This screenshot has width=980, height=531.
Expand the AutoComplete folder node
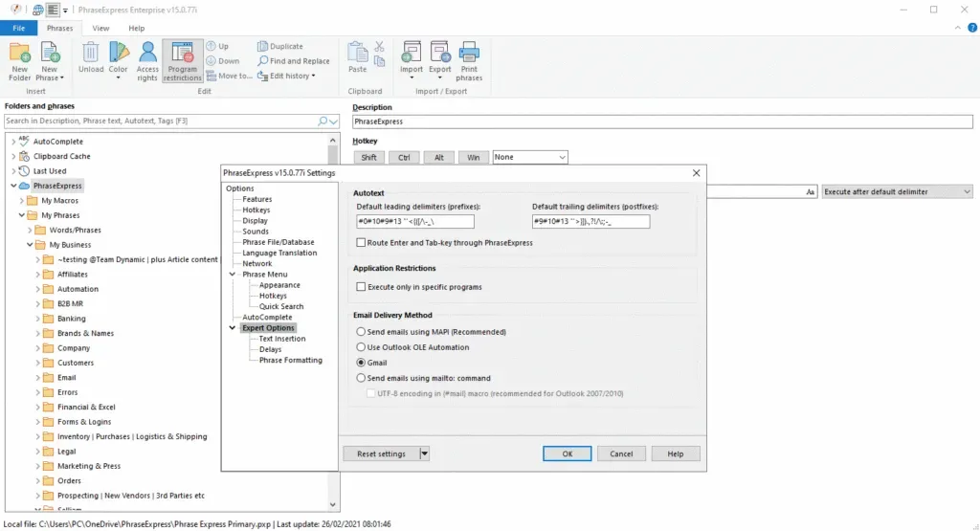point(13,142)
